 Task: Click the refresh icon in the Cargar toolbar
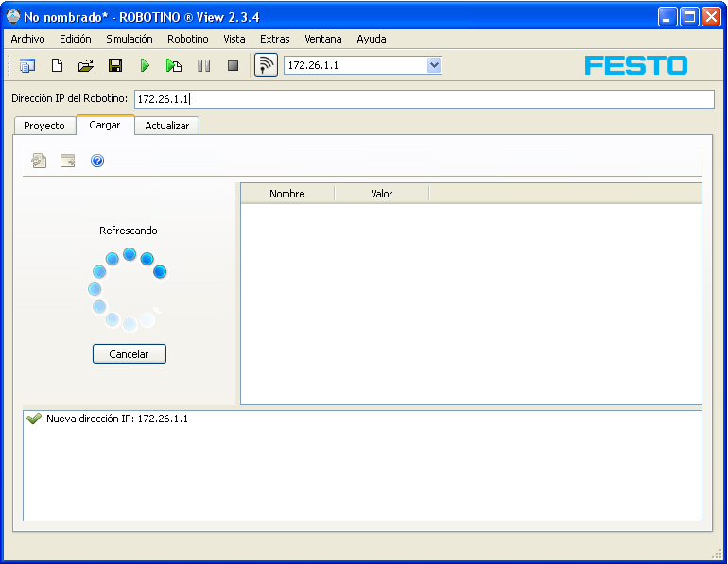[39, 161]
